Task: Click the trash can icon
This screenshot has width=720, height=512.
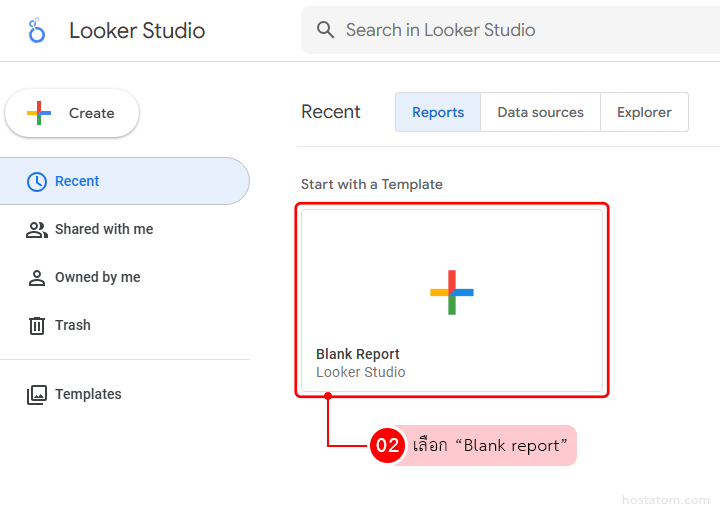Action: (37, 325)
